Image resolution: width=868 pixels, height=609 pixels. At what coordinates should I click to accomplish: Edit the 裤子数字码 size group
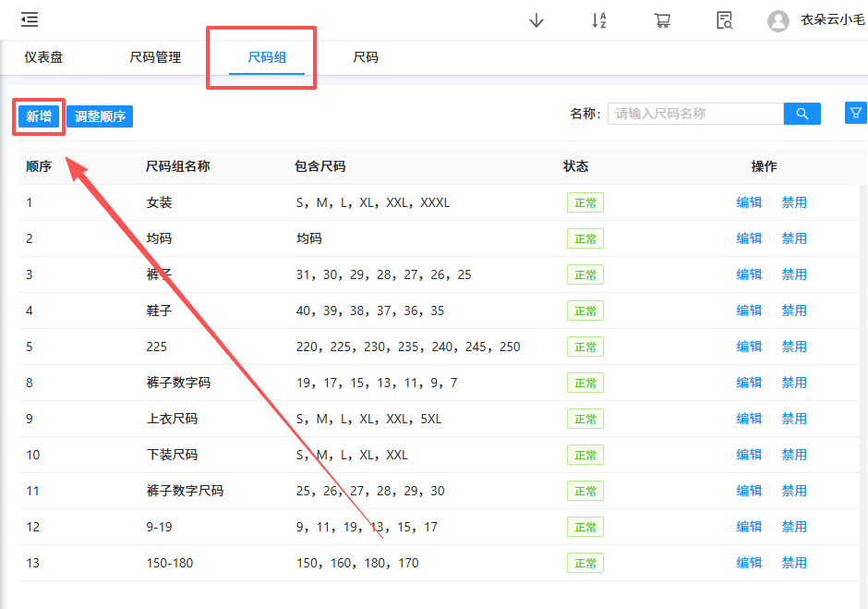coord(750,382)
